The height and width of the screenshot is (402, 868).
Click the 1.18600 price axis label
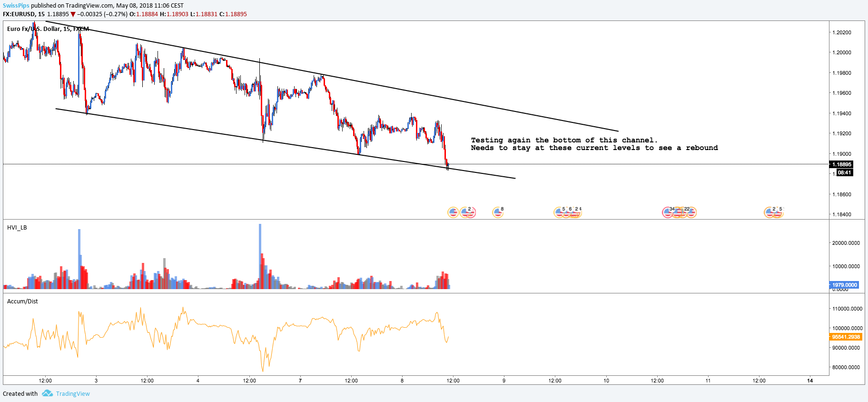click(841, 194)
